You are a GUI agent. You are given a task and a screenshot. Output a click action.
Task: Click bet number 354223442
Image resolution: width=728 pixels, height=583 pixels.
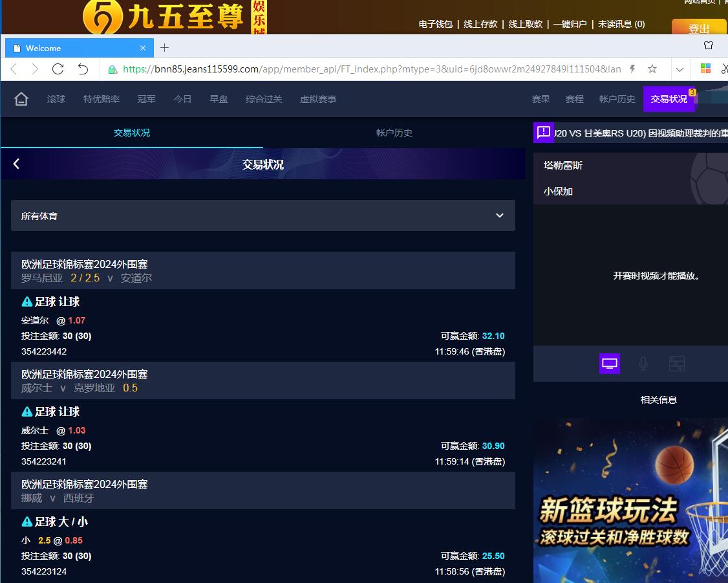click(44, 351)
